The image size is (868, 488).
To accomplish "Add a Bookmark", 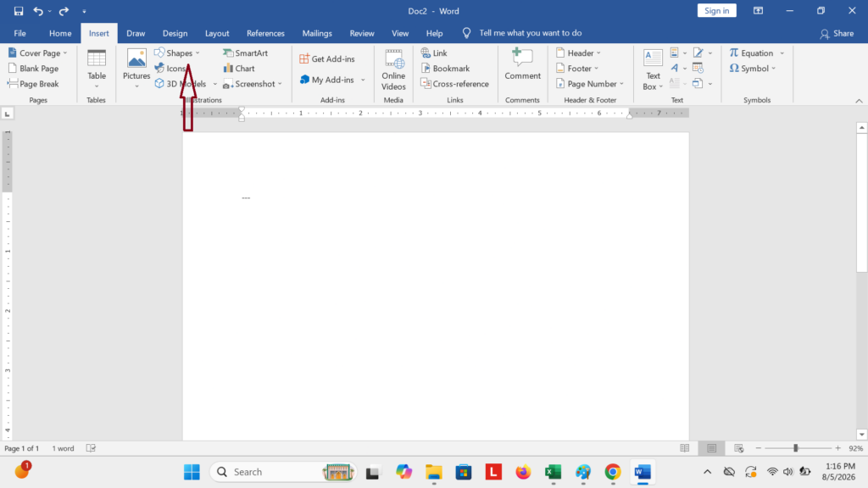I will (x=445, y=68).
